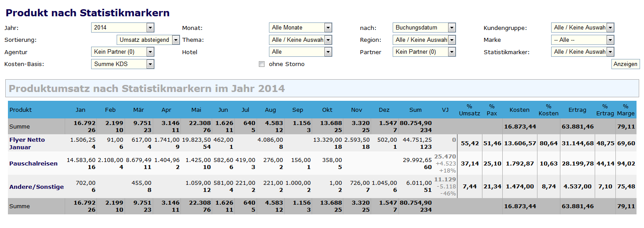644x228 pixels.
Task: Click the 'Apr' column header
Action: coord(166,110)
